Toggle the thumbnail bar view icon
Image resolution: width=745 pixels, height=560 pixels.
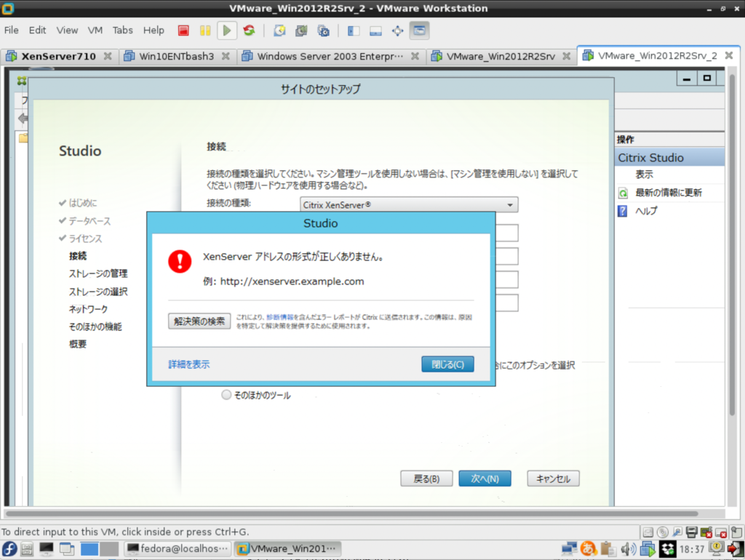375,31
